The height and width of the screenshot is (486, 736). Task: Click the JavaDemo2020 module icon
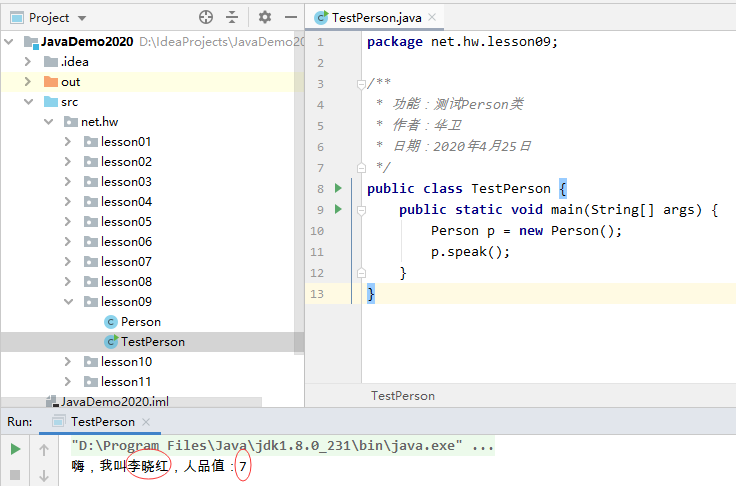(31, 42)
